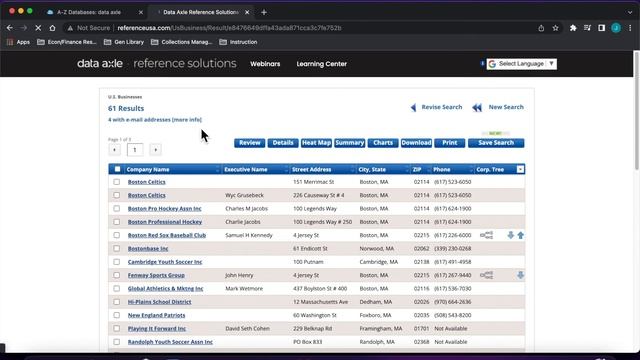Click the up arrow in Red Sox row
Viewport: 640px width, 360px height.
coord(520,235)
